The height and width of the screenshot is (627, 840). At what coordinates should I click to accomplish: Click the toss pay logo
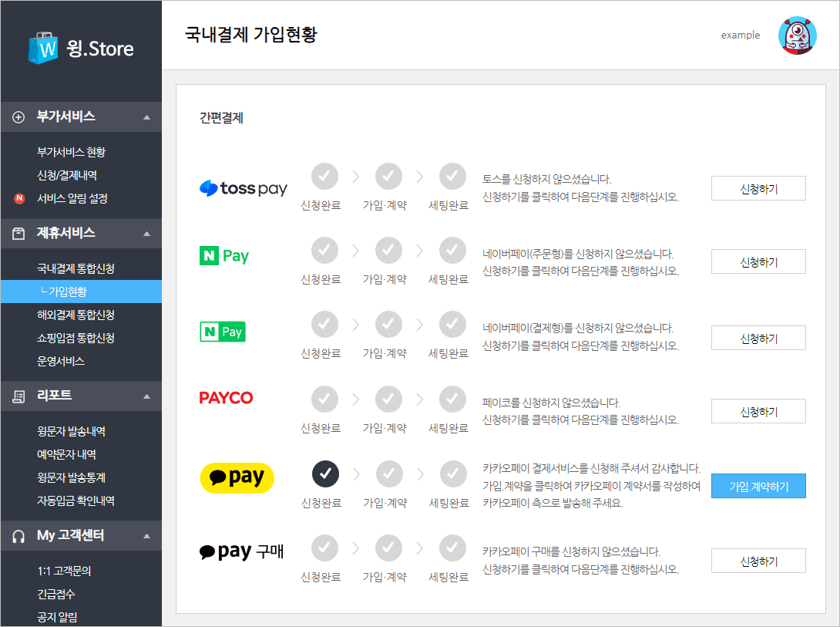click(x=244, y=188)
